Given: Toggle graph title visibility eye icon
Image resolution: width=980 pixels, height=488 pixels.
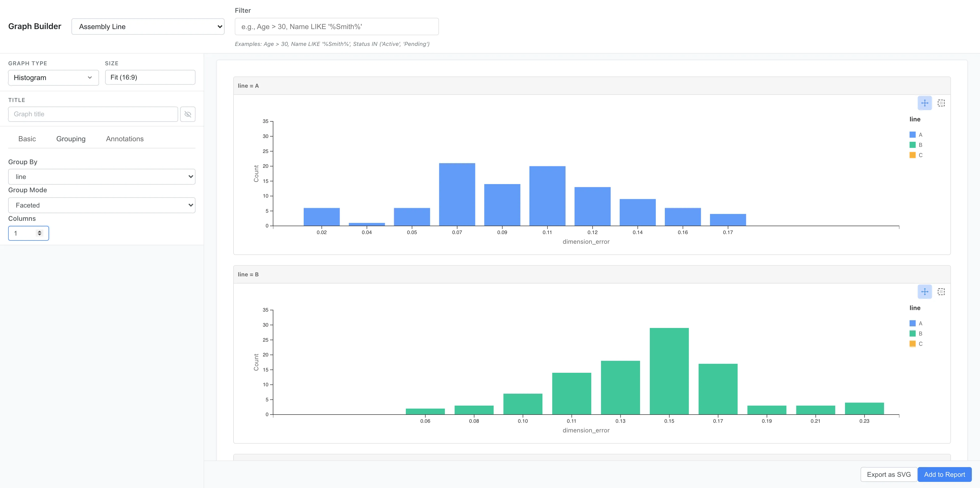Looking at the screenshot, I should tap(188, 114).
